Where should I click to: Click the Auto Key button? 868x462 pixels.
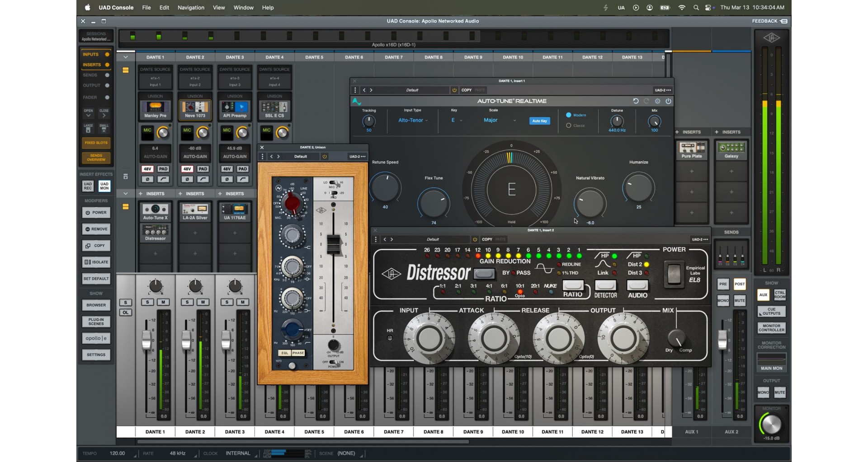click(539, 121)
